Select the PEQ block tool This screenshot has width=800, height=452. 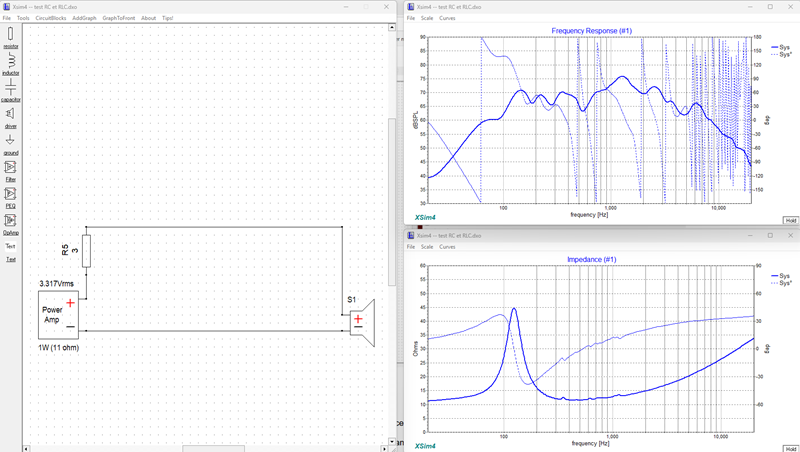pyautogui.click(x=11, y=197)
